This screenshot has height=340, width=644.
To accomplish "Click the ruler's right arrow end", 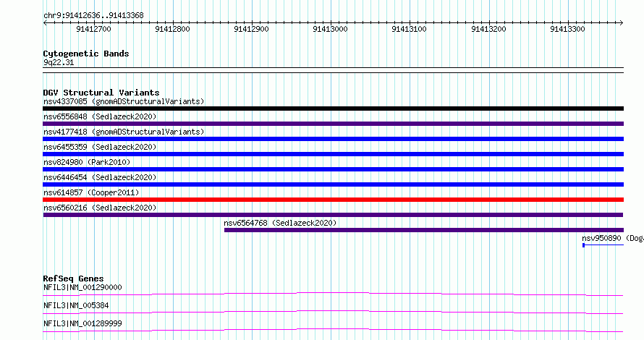I will 621,23.
